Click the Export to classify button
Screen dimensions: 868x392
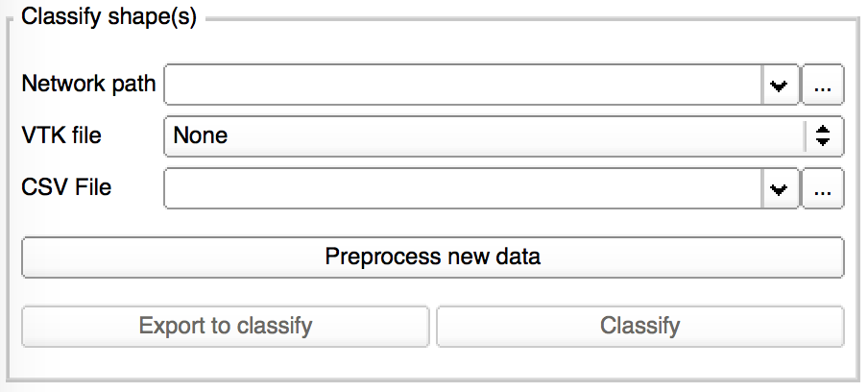coord(226,327)
